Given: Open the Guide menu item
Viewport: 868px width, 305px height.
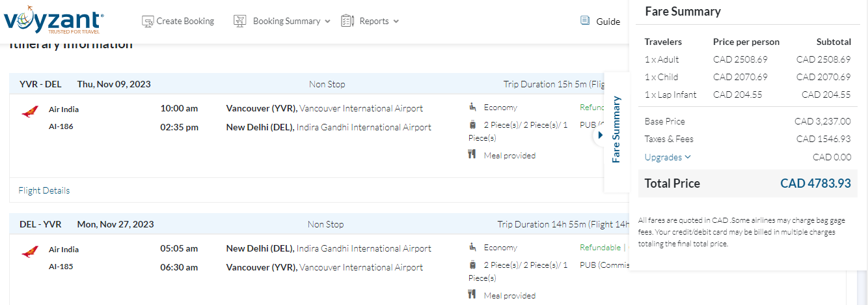Looking at the screenshot, I should pos(608,22).
